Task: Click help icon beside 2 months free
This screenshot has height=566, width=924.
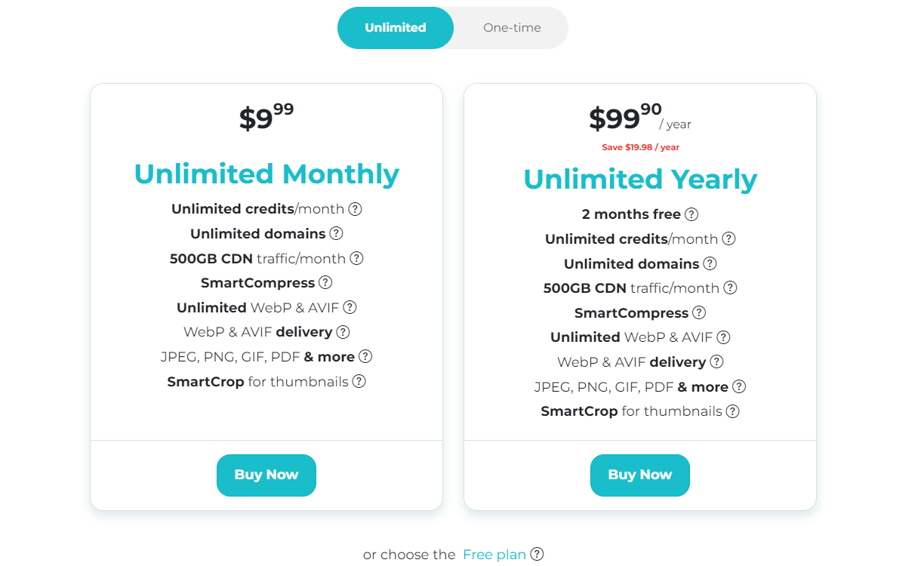Action: pos(691,214)
